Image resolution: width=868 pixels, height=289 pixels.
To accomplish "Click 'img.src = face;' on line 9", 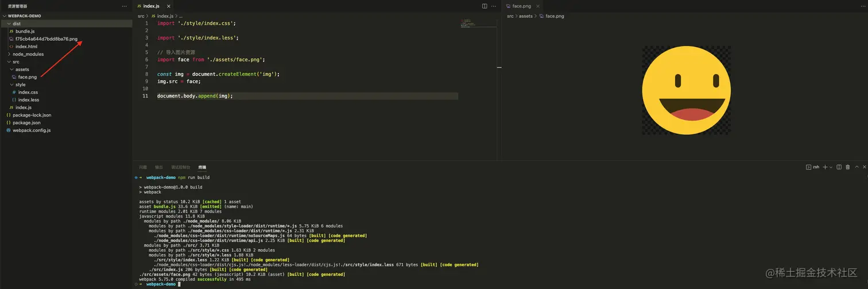I will [179, 81].
